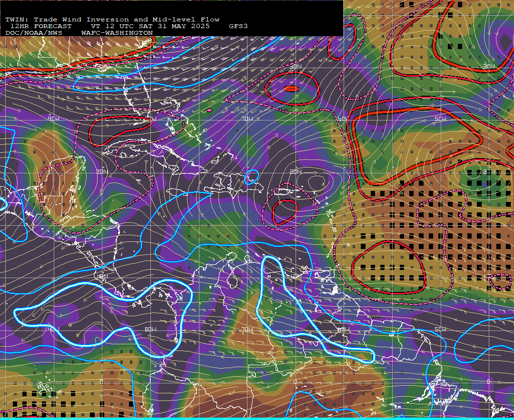This screenshot has width=514, height=420.
Task: Select the '20N' label west of Cuba
Action: [102, 171]
